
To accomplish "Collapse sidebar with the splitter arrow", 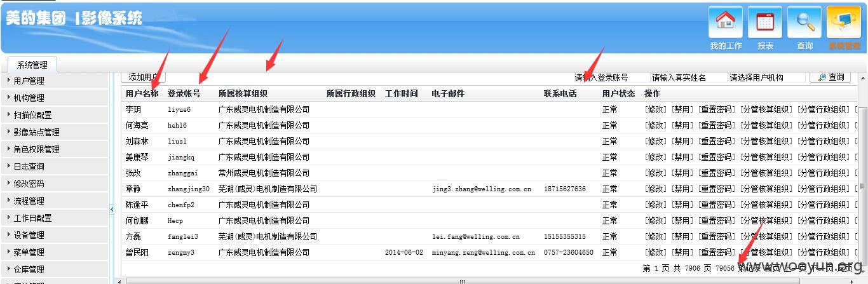I will point(112,208).
